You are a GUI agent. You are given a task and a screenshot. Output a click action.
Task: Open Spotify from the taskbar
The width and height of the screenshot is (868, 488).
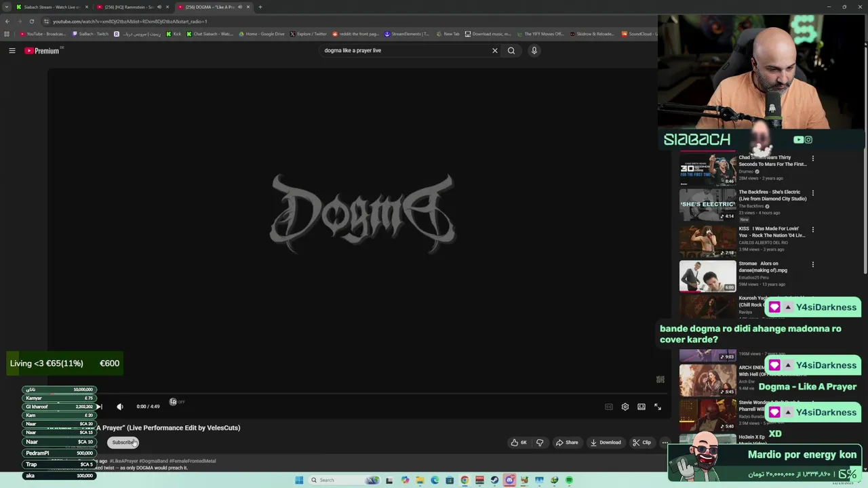(569, 480)
